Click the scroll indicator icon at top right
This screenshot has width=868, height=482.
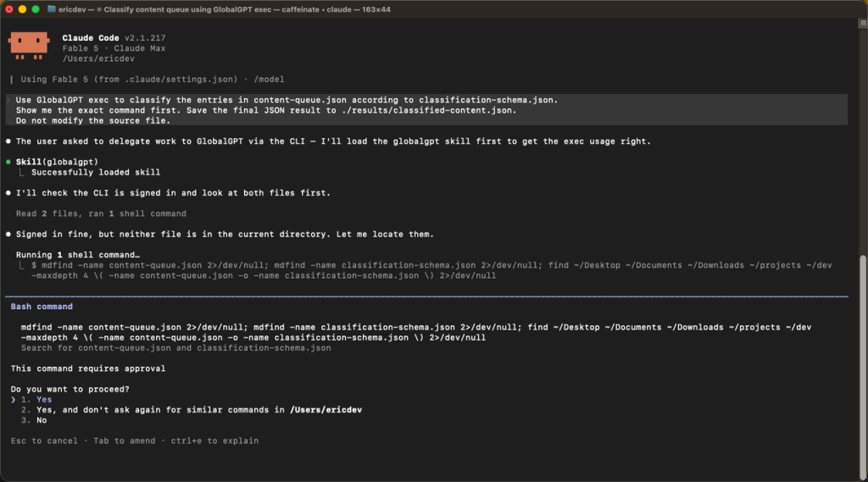pos(862,23)
